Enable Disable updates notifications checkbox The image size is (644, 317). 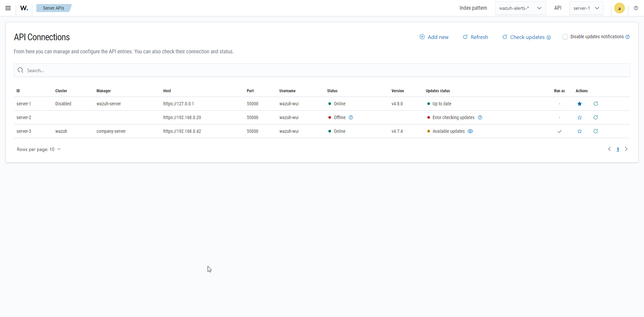(565, 37)
